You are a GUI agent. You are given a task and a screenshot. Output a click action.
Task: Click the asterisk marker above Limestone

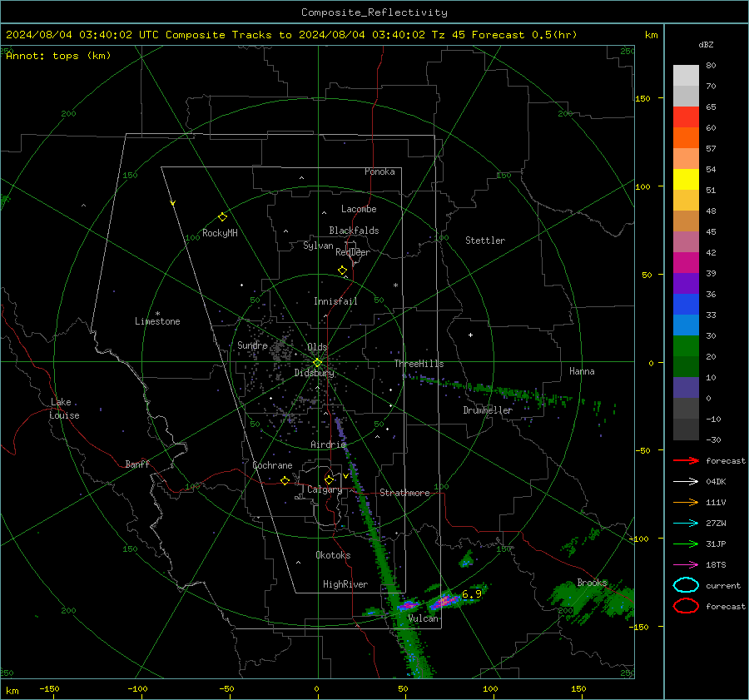click(157, 314)
